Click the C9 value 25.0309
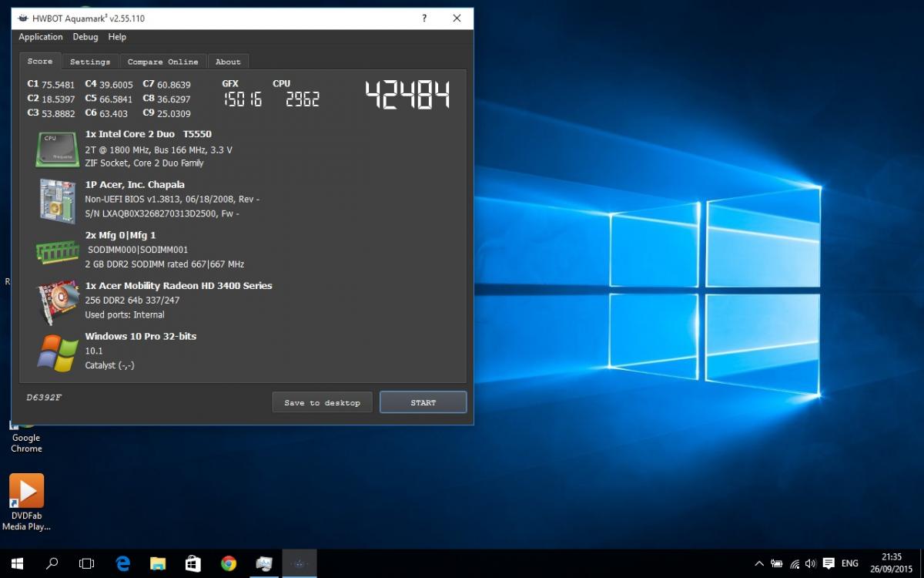The image size is (924, 578). (x=174, y=113)
